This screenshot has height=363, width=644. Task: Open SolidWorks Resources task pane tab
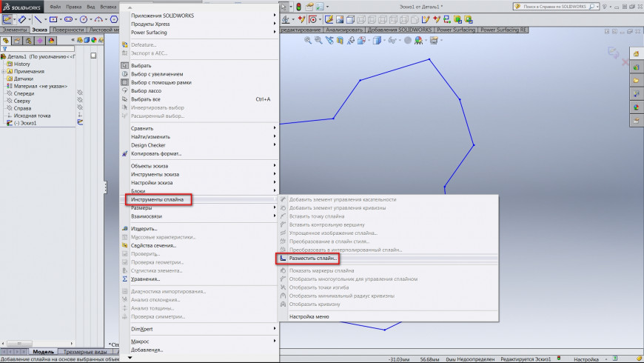pyautogui.click(x=636, y=53)
